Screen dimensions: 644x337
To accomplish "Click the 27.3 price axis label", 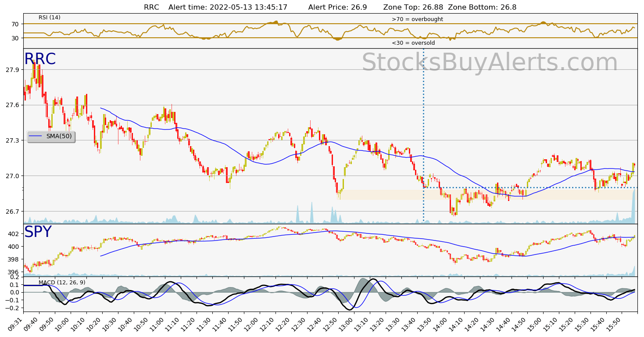I will (x=12, y=140).
